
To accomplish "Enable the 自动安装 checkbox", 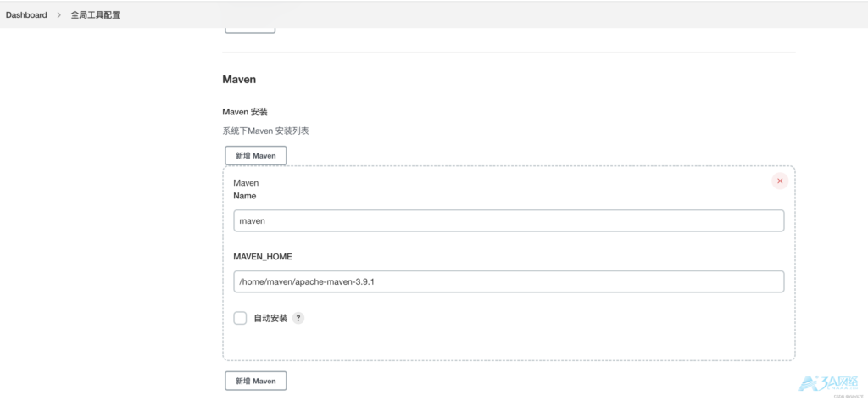I will tap(240, 318).
